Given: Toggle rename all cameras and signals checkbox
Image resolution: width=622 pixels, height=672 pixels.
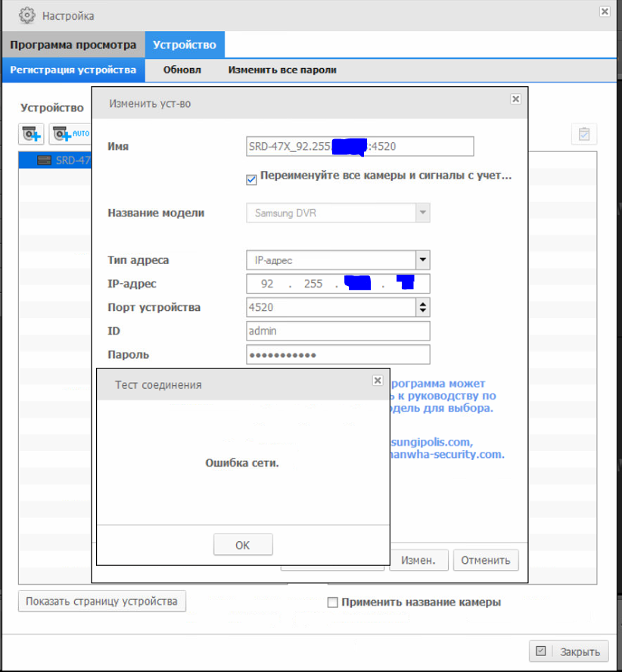Looking at the screenshot, I should pos(252,180).
